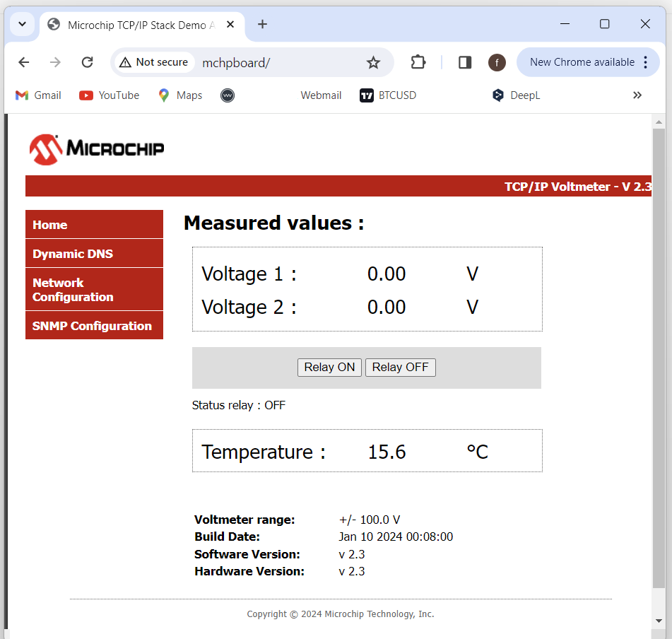This screenshot has height=639, width=672.
Task: Click the Microchip logo
Action: tap(96, 150)
